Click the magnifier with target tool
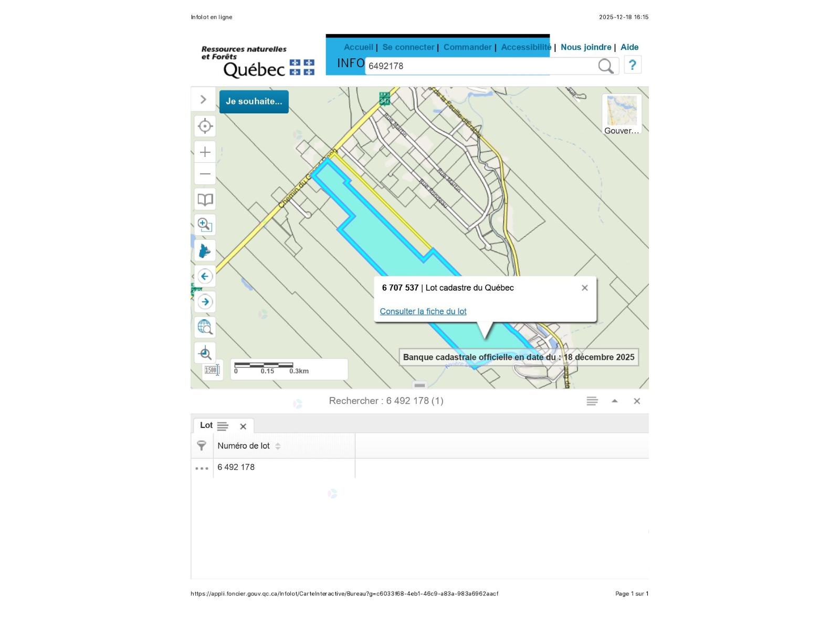Screen dimensions: 840x630 tap(205, 353)
